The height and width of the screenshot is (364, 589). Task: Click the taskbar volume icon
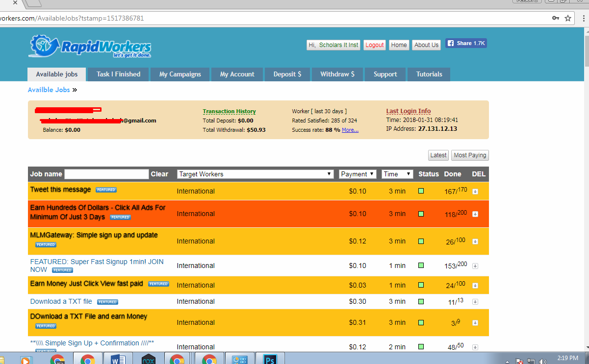tap(542, 361)
